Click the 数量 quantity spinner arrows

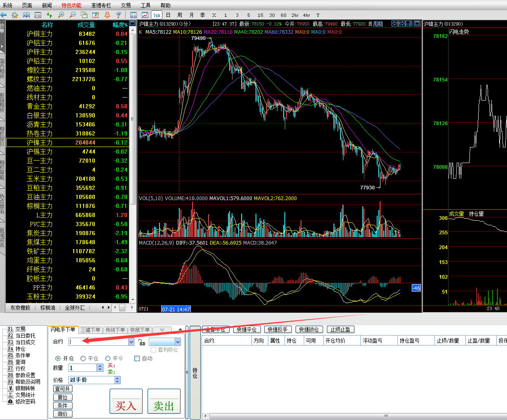tap(100, 368)
